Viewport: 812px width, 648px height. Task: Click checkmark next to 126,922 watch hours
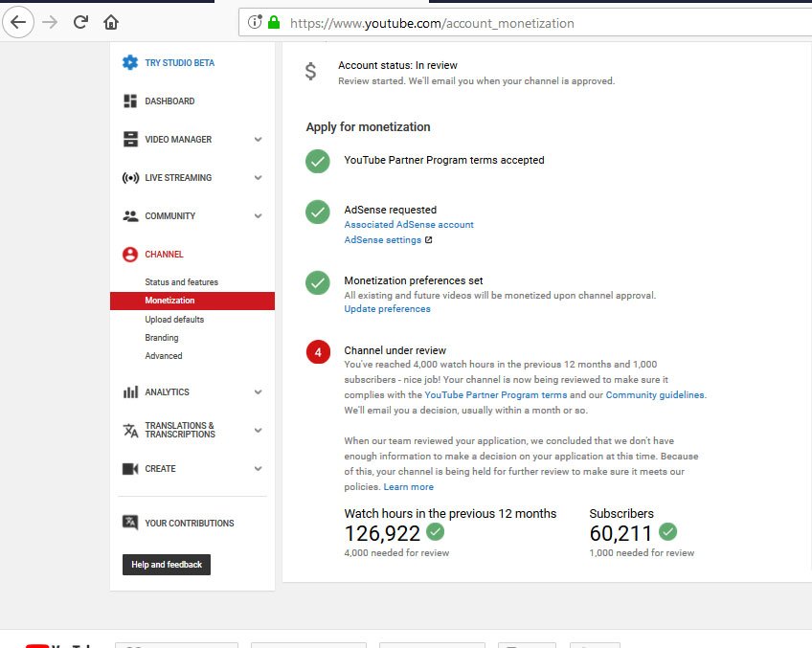pyautogui.click(x=435, y=531)
